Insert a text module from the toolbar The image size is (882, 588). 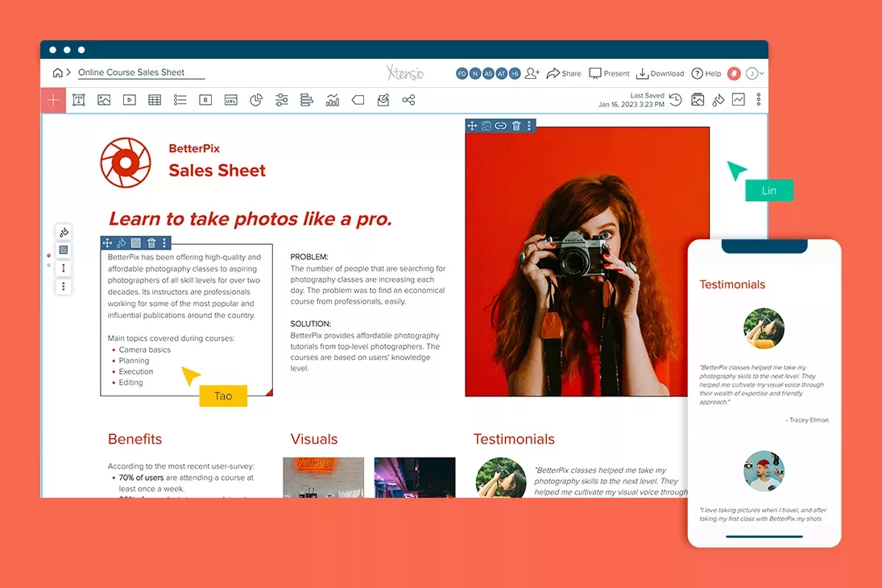(79, 100)
